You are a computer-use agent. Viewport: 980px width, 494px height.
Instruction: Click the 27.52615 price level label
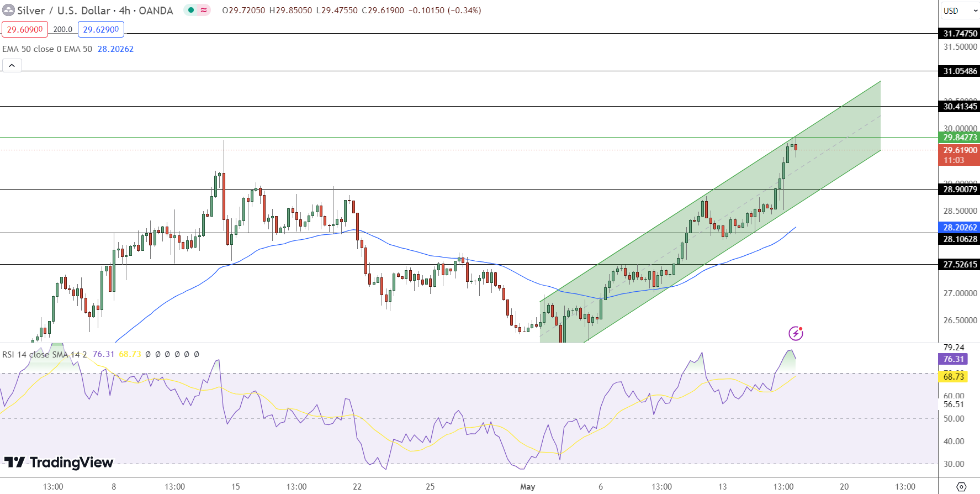(x=960, y=265)
